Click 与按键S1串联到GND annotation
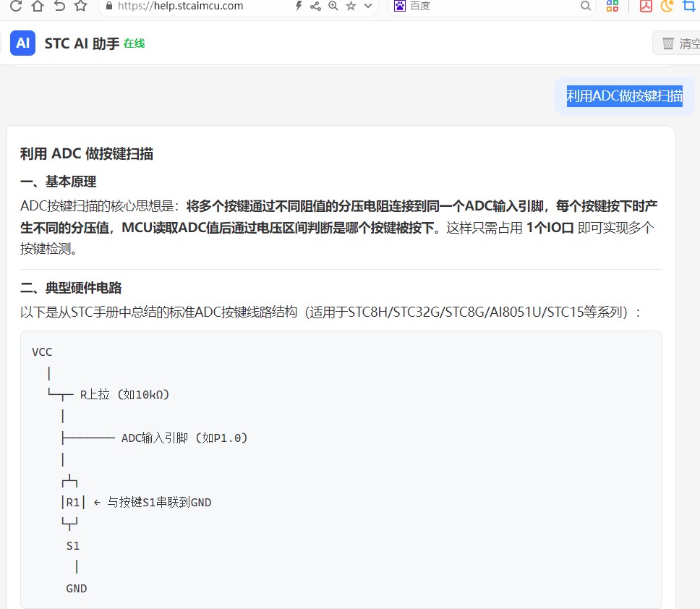The width and height of the screenshot is (700, 609). click(x=159, y=502)
